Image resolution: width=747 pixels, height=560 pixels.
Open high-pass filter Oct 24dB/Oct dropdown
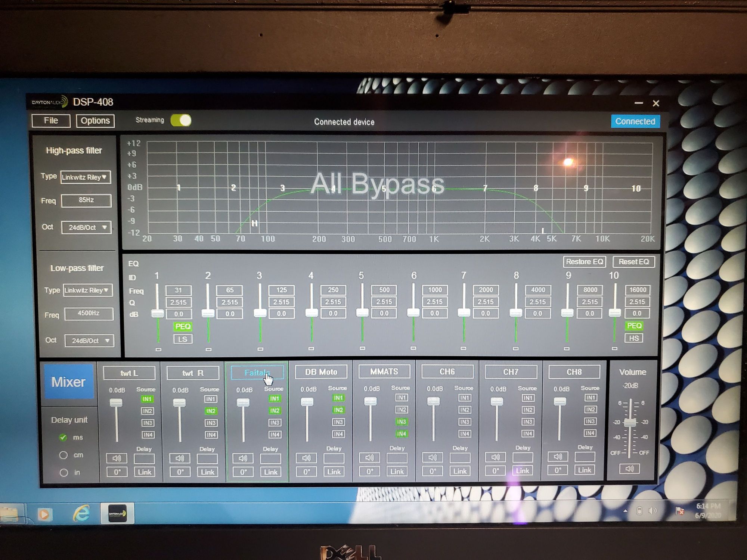[x=86, y=227]
